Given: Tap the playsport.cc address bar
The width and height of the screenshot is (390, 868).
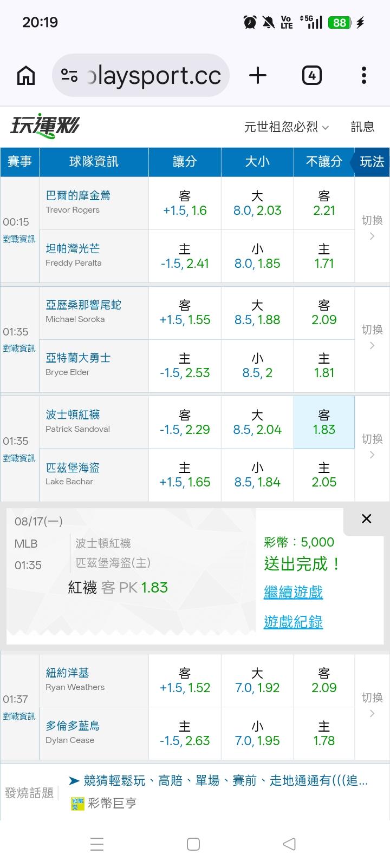Looking at the screenshot, I should (141, 76).
